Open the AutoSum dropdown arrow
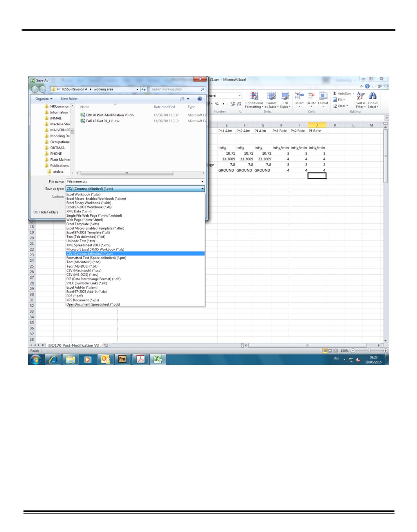 click(x=353, y=94)
